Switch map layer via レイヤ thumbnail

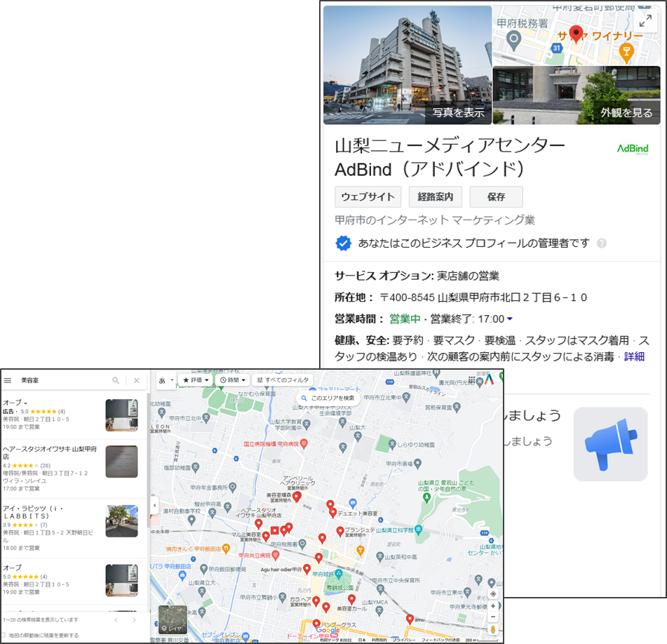pos(173,619)
